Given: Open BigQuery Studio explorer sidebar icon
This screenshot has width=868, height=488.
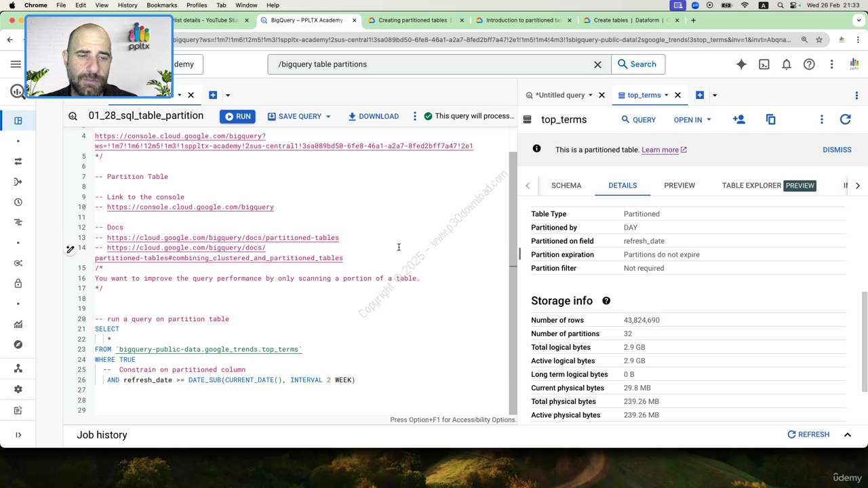Looking at the screenshot, I should [18, 121].
